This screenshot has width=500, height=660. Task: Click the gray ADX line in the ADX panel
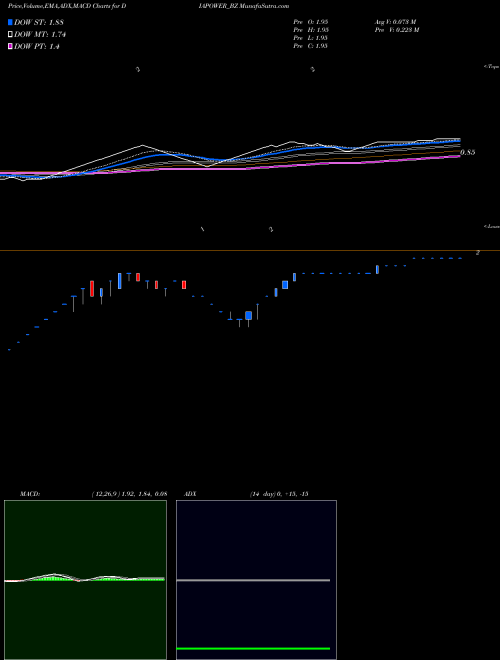pyautogui.click(x=253, y=580)
